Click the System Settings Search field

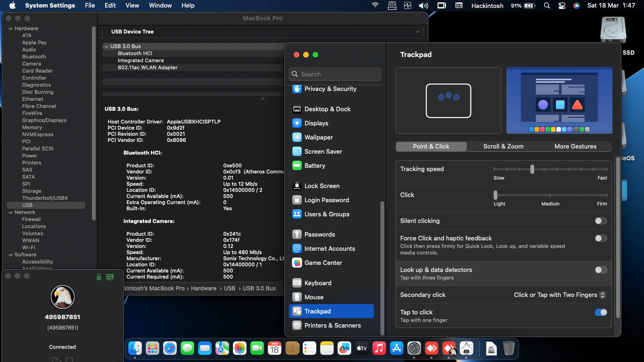point(335,74)
